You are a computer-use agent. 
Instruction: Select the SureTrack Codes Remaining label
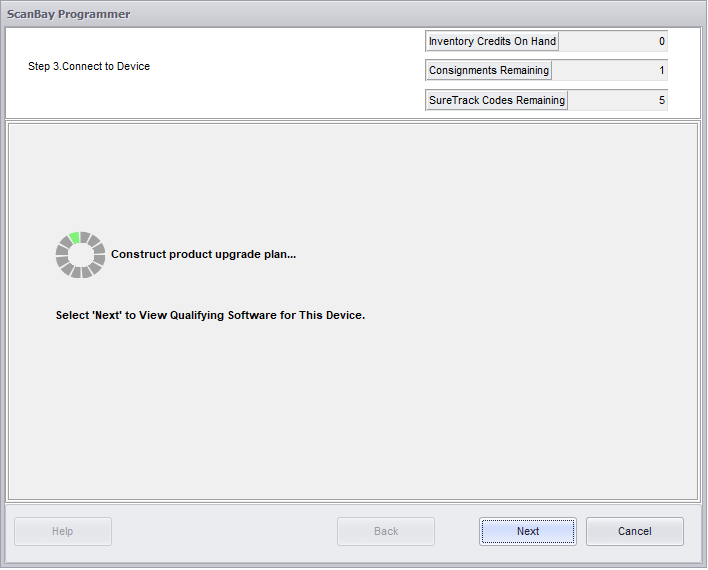point(496,100)
